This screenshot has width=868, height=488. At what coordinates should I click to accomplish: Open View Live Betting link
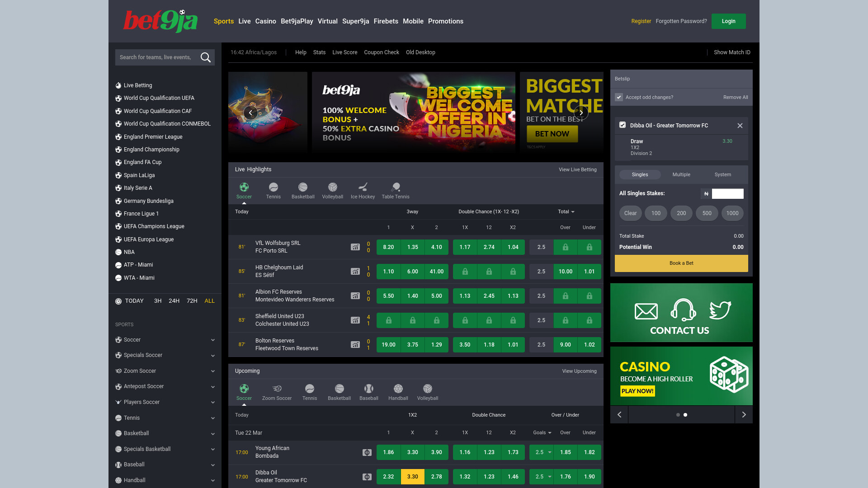(x=578, y=169)
